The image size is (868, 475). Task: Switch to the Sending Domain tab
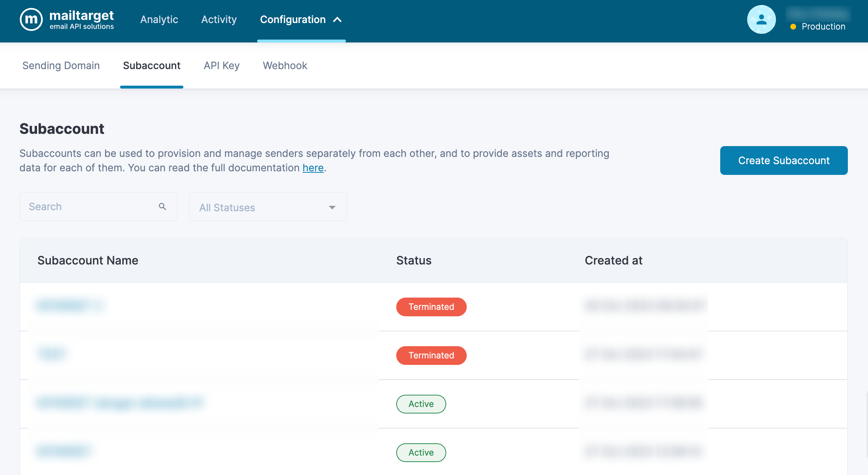pyautogui.click(x=61, y=65)
